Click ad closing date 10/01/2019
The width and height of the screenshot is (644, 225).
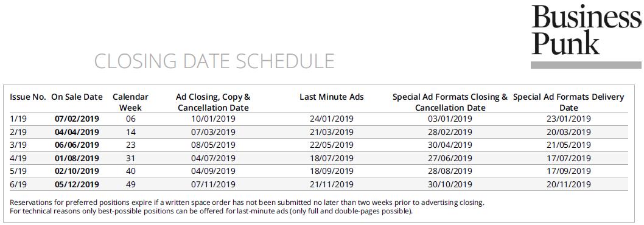pos(213,119)
